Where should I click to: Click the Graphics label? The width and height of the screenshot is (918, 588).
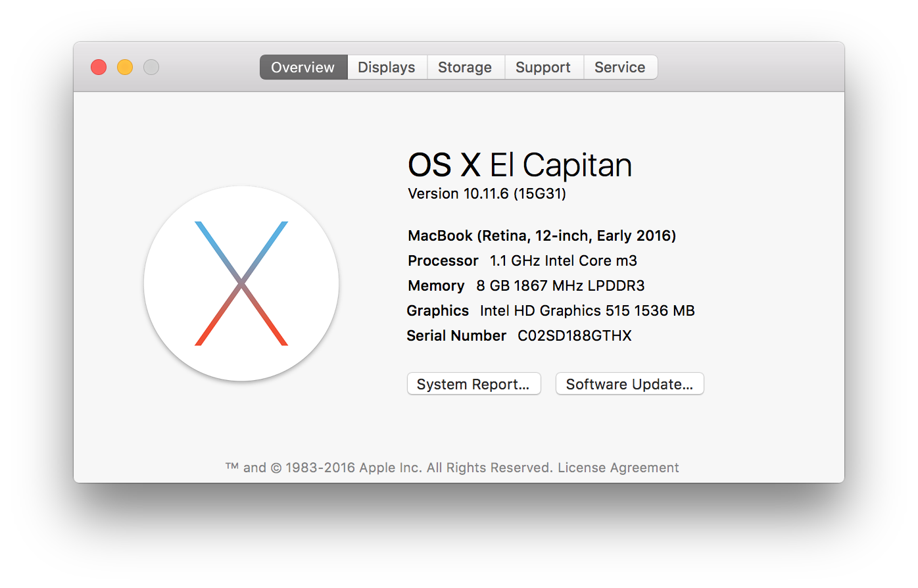click(438, 310)
